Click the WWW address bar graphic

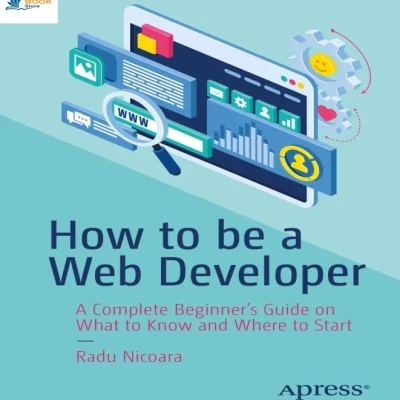[x=162, y=128]
